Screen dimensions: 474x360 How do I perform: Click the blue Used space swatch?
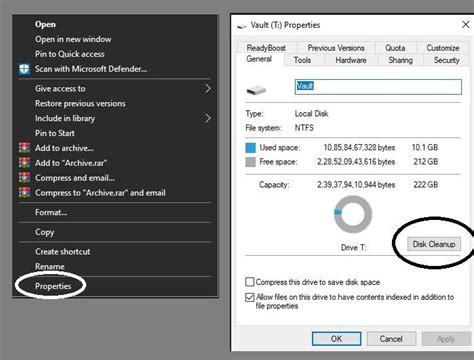click(250, 148)
